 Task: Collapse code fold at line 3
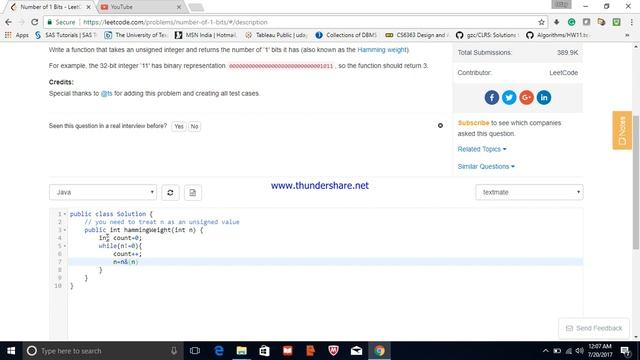(64, 230)
